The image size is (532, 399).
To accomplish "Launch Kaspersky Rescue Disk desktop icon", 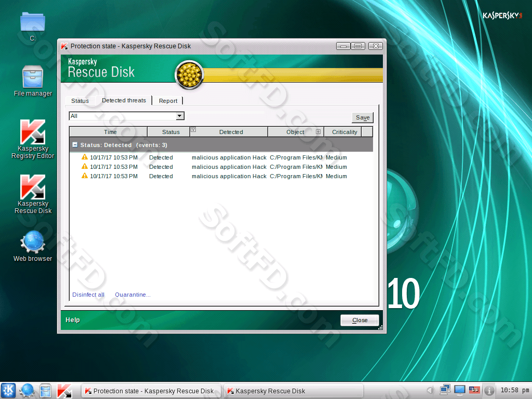I will [33, 187].
